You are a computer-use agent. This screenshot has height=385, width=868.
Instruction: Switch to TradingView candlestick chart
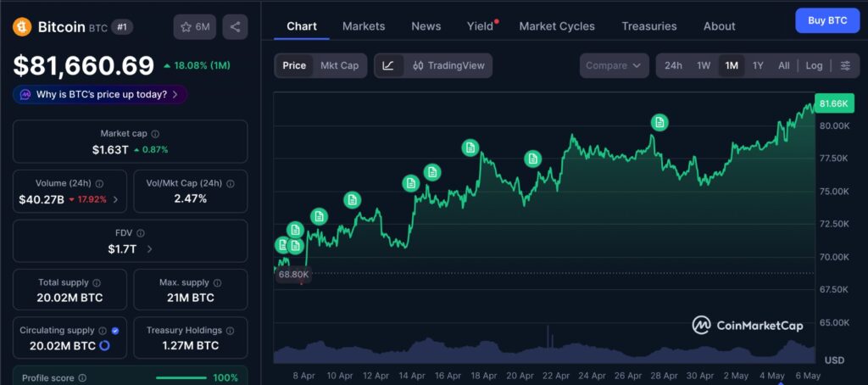tap(449, 65)
